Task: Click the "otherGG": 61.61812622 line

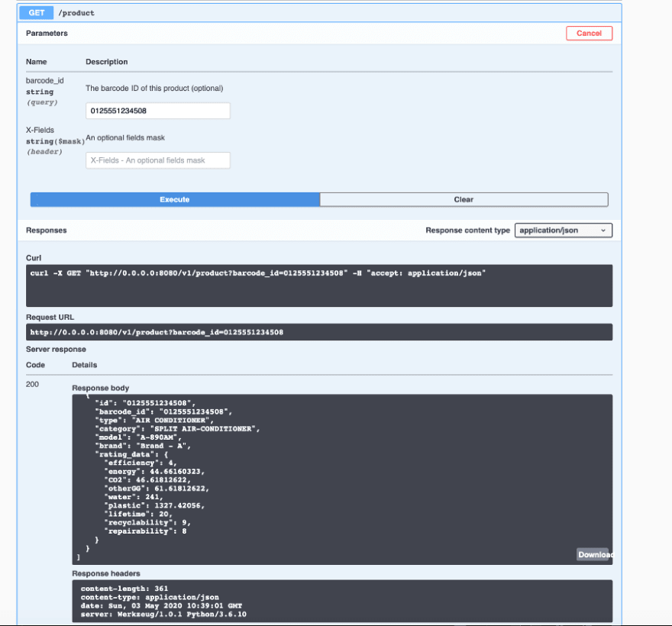Action: [157, 489]
